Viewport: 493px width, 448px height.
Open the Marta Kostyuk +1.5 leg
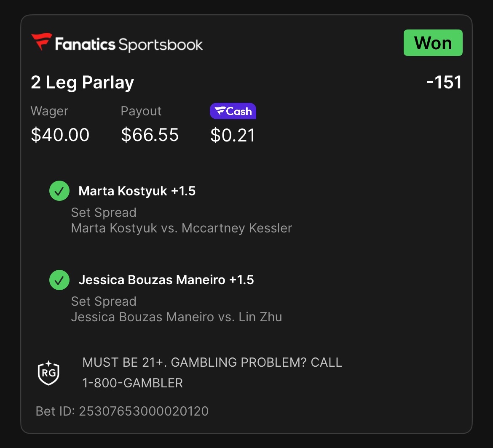pyautogui.click(x=137, y=191)
